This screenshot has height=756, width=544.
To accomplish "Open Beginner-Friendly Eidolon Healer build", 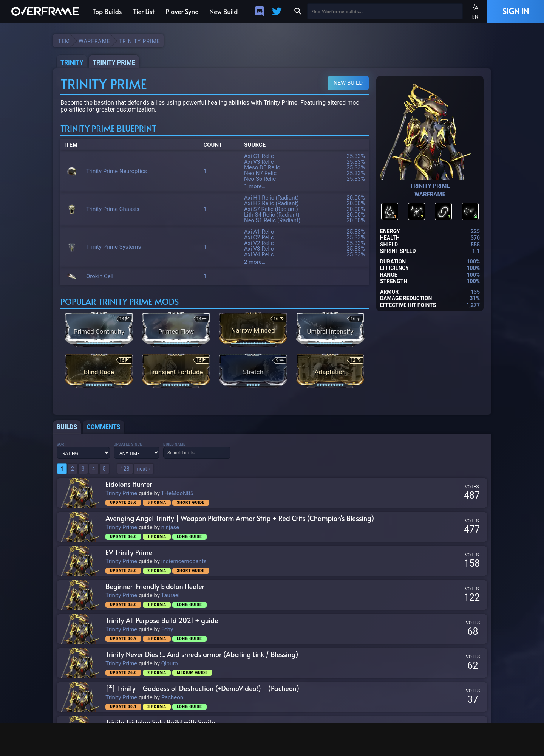I will coord(155,587).
